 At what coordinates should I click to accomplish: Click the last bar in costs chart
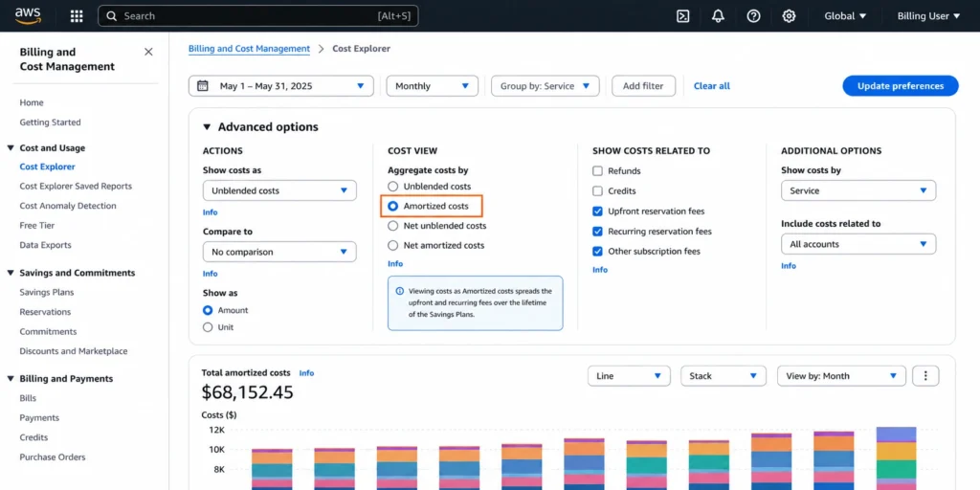click(896, 458)
